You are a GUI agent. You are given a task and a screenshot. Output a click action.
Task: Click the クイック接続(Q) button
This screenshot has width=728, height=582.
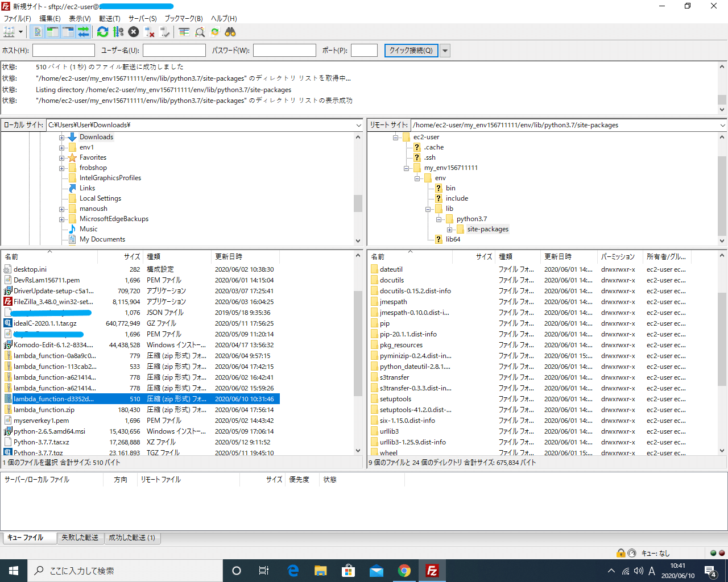[411, 51]
